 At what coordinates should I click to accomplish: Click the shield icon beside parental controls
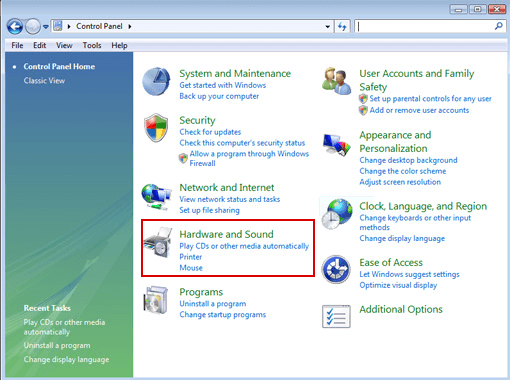(x=363, y=99)
